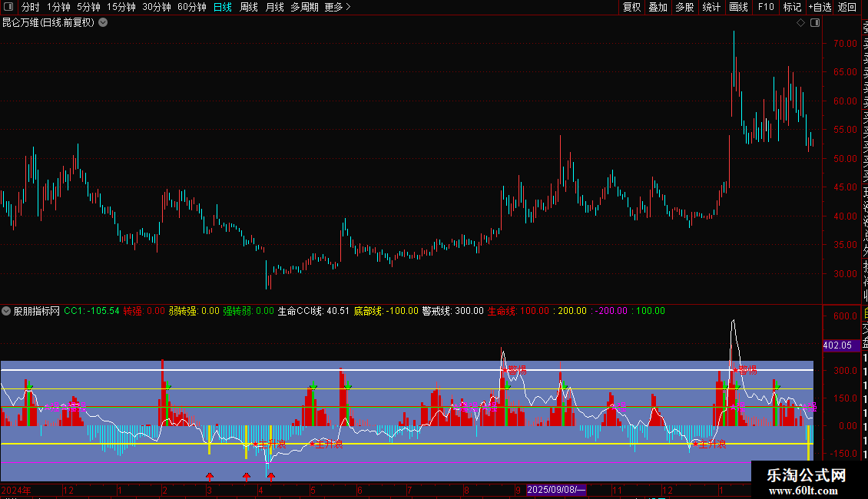868x499 pixels.
Task: Click the 30.00 price axis label
Action: pos(845,274)
